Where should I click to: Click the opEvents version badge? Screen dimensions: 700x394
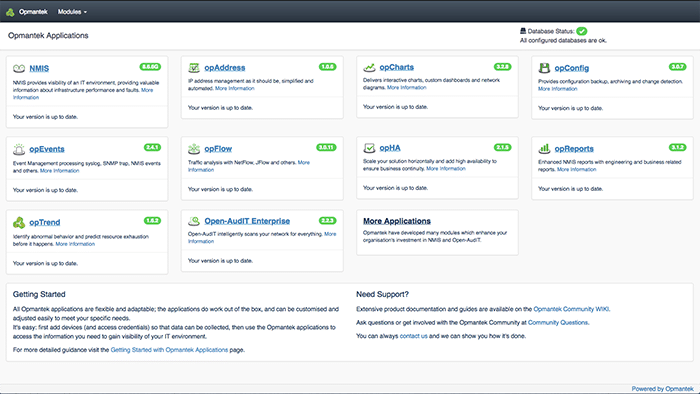[x=152, y=147]
